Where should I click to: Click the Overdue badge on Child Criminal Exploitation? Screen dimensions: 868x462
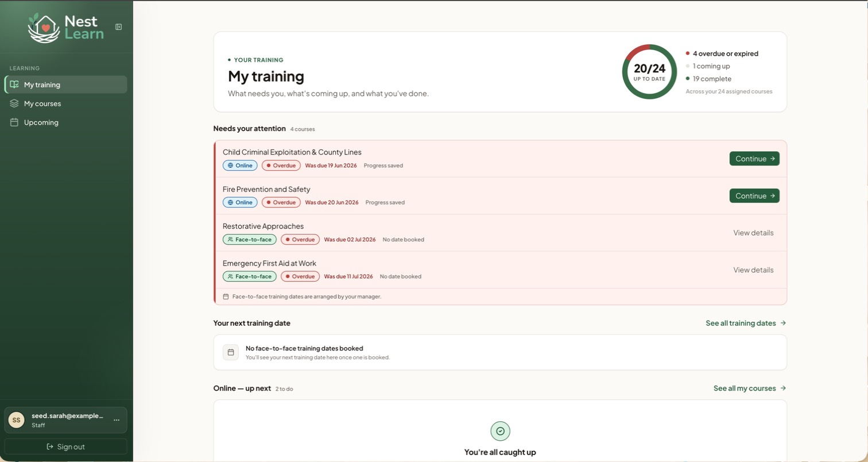pos(281,165)
